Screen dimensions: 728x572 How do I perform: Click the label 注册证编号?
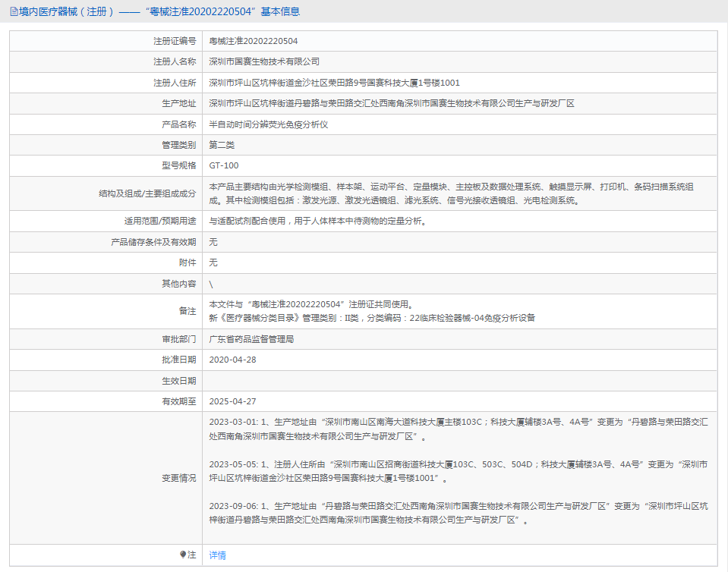tap(175, 41)
